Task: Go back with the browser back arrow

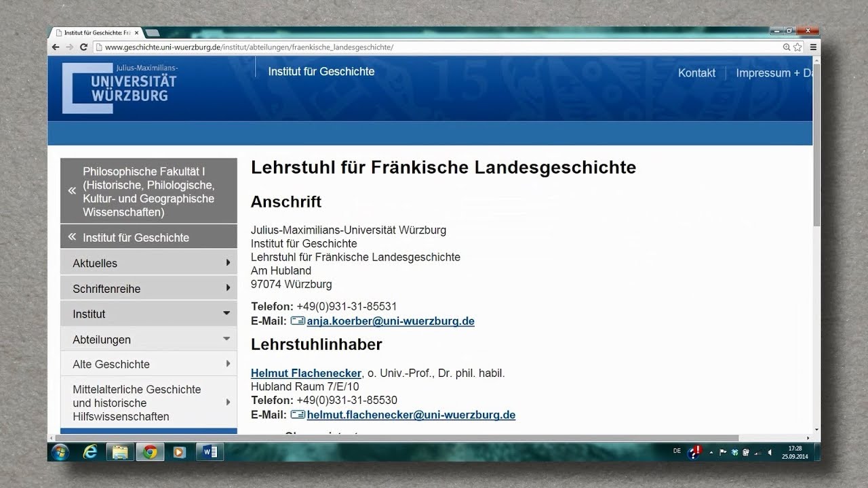Action: pyautogui.click(x=56, y=47)
